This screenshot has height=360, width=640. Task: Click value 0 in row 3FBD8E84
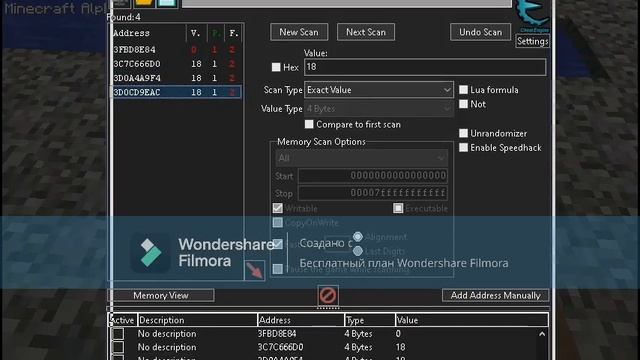[398, 334]
